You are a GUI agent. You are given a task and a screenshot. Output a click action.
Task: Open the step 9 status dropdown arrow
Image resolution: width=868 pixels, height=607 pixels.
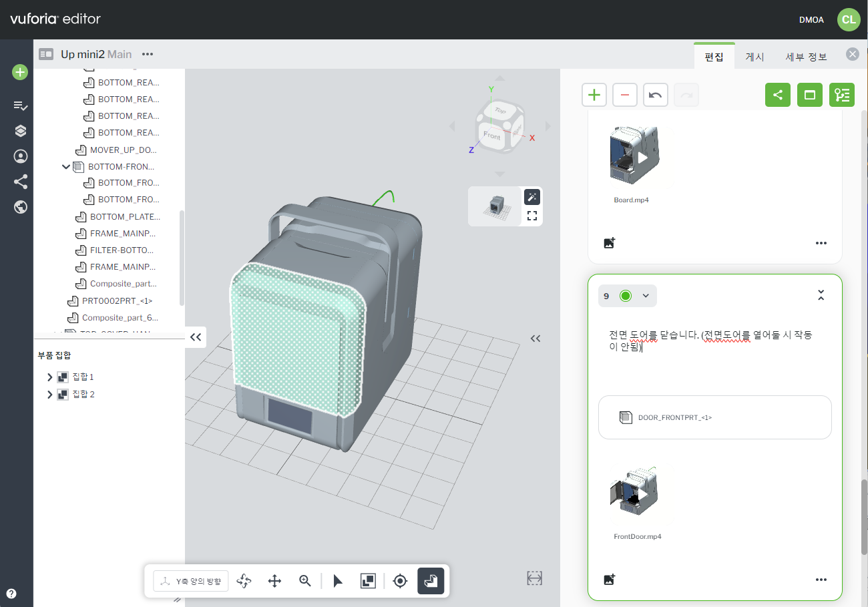tap(646, 296)
